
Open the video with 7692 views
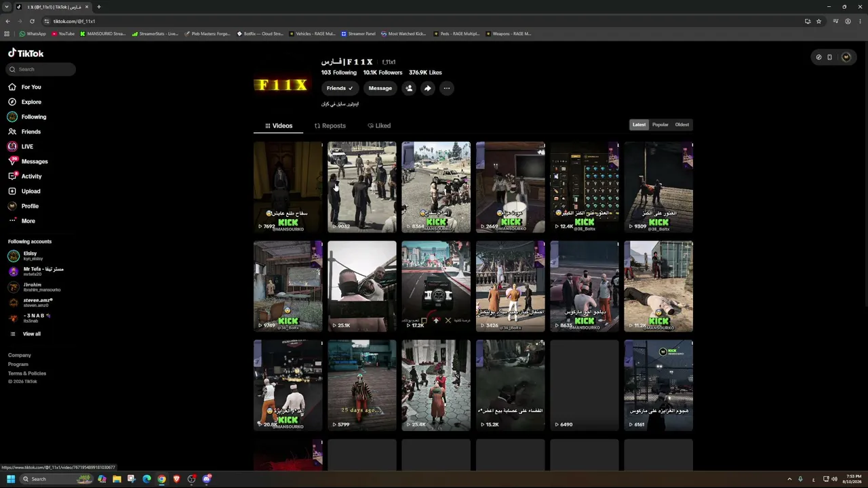288,187
